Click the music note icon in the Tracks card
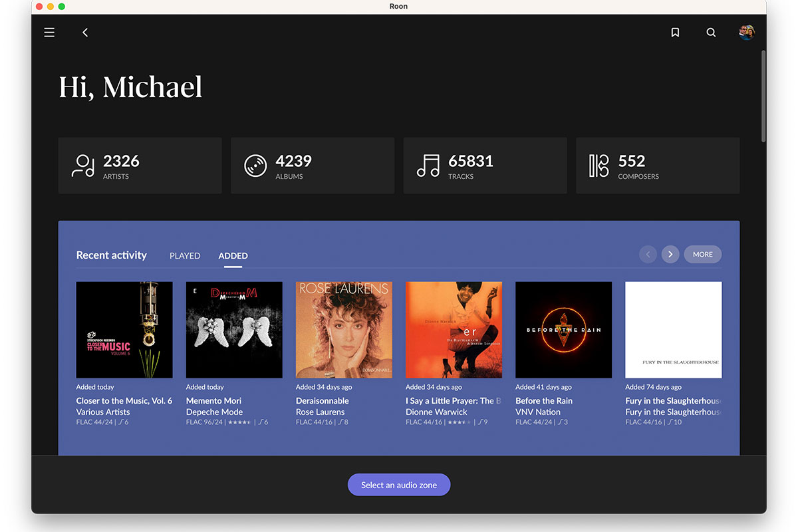The image size is (798, 532). click(428, 166)
